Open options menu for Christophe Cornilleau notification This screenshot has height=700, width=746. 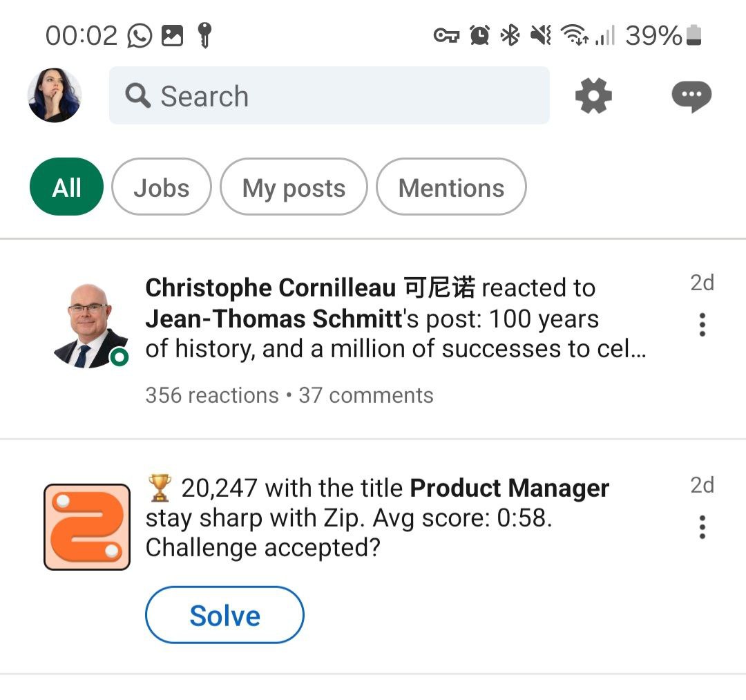coord(702,324)
